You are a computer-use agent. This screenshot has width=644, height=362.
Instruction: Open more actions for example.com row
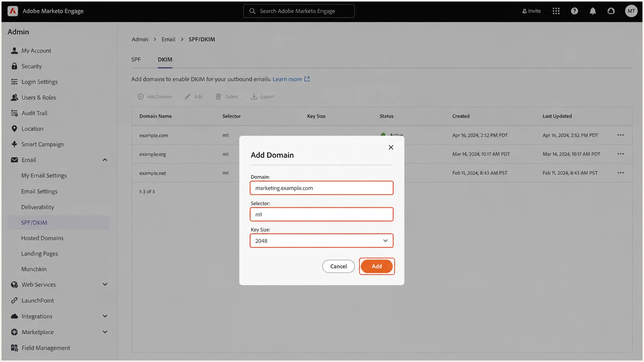(621, 135)
